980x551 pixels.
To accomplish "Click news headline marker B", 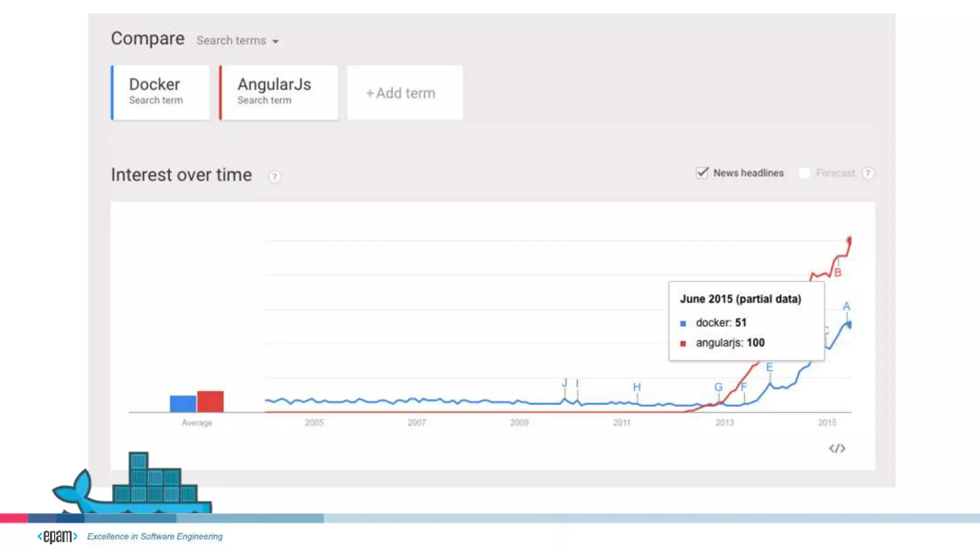I will [837, 273].
